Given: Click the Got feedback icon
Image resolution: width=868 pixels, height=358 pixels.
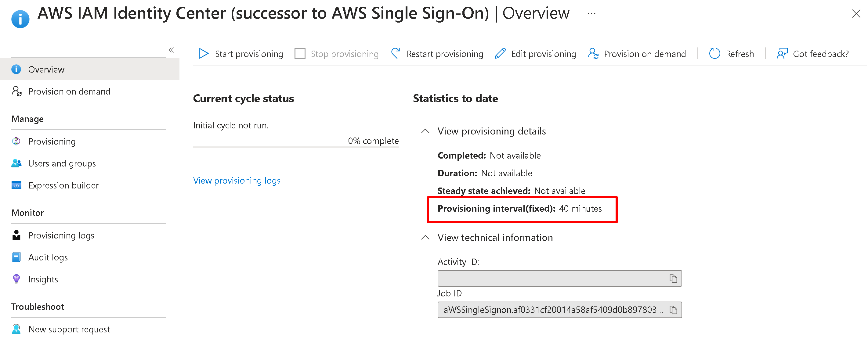Looking at the screenshot, I should click(x=782, y=54).
